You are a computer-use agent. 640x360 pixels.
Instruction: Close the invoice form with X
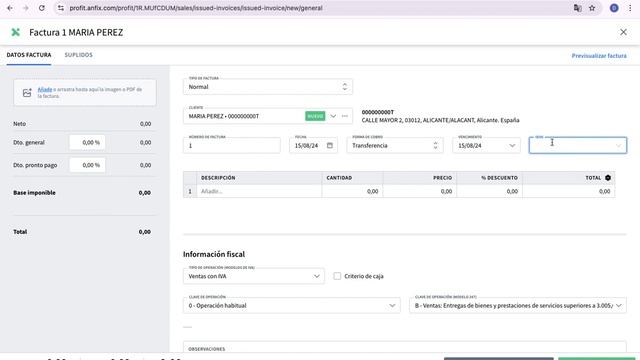point(623,32)
